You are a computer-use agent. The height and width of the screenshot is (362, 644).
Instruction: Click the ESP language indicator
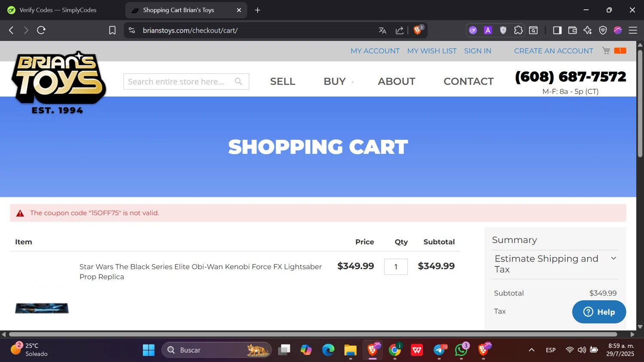tap(551, 350)
